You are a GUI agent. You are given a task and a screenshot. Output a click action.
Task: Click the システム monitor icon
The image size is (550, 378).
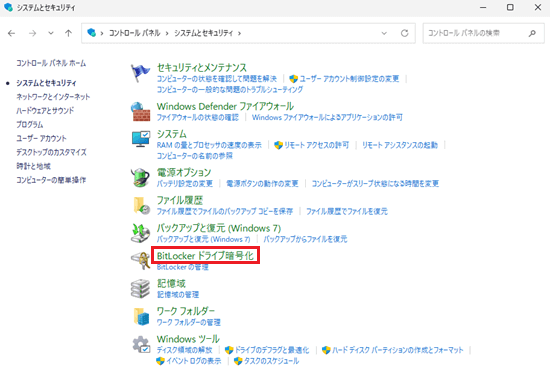[x=141, y=139]
